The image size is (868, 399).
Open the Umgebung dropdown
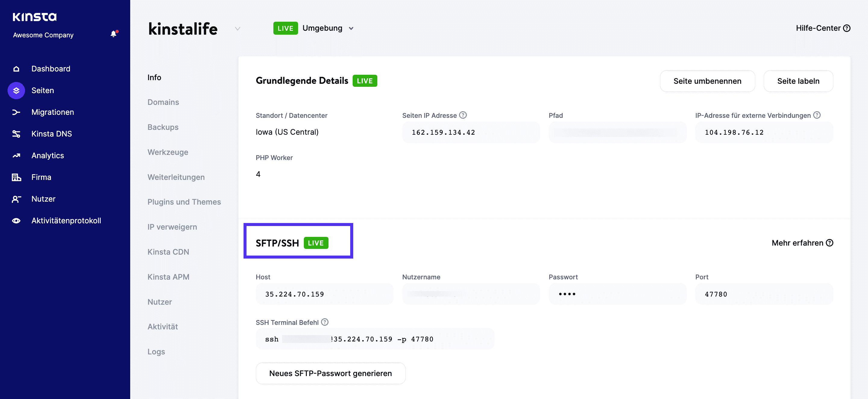pyautogui.click(x=351, y=28)
